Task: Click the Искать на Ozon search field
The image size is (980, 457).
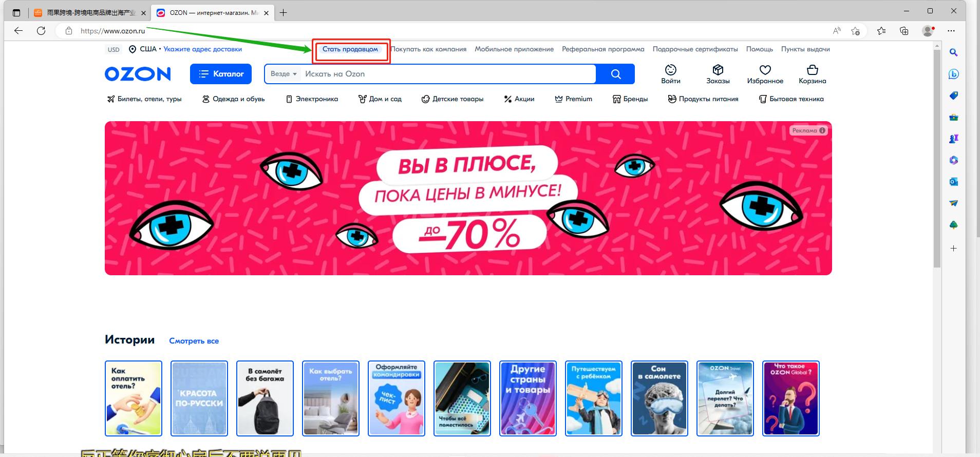Action: pyautogui.click(x=447, y=74)
